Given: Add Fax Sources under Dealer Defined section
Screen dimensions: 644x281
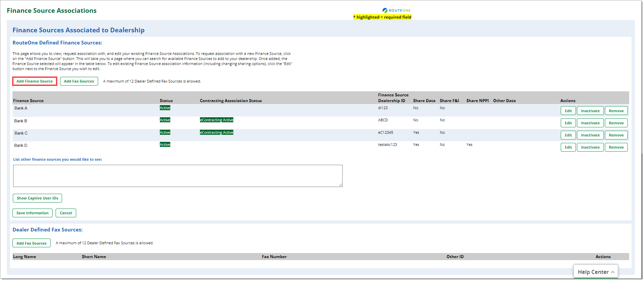Looking at the screenshot, I should pos(32,243).
